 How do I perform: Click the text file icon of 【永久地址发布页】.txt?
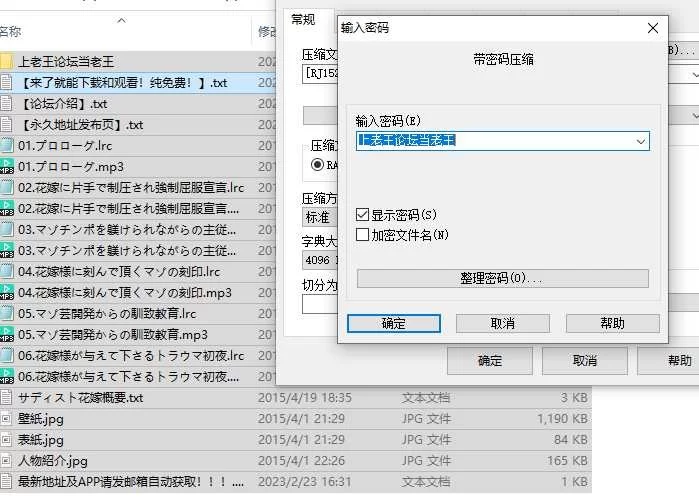(6, 124)
